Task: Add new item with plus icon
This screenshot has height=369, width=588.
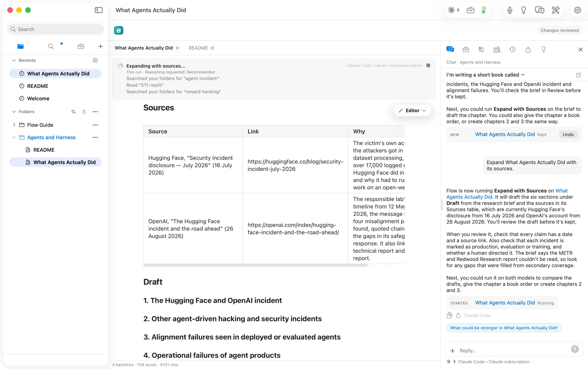Action: click(x=100, y=46)
